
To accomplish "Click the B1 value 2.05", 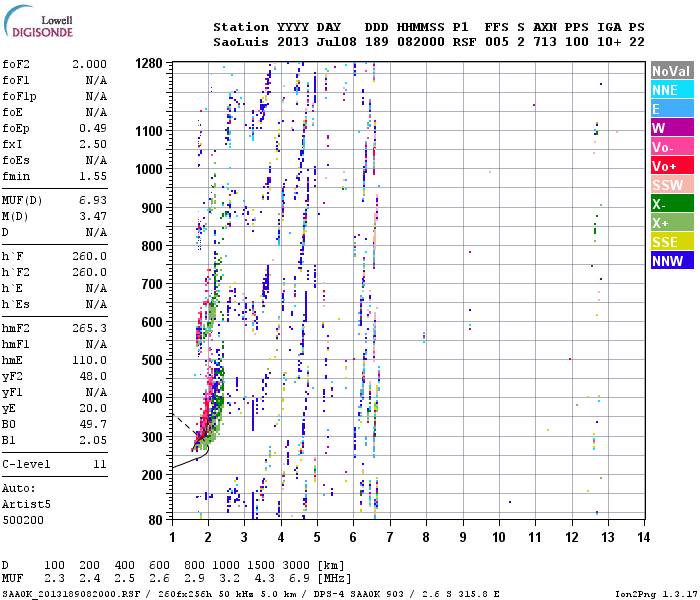I will coord(93,440).
